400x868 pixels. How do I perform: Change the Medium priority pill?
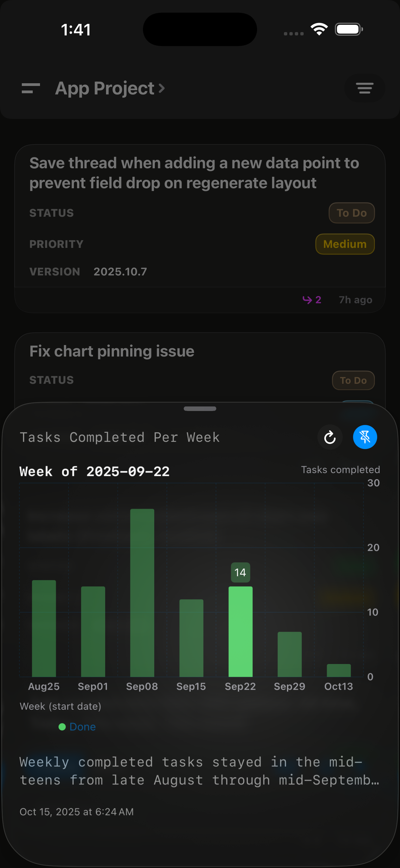[x=345, y=244]
